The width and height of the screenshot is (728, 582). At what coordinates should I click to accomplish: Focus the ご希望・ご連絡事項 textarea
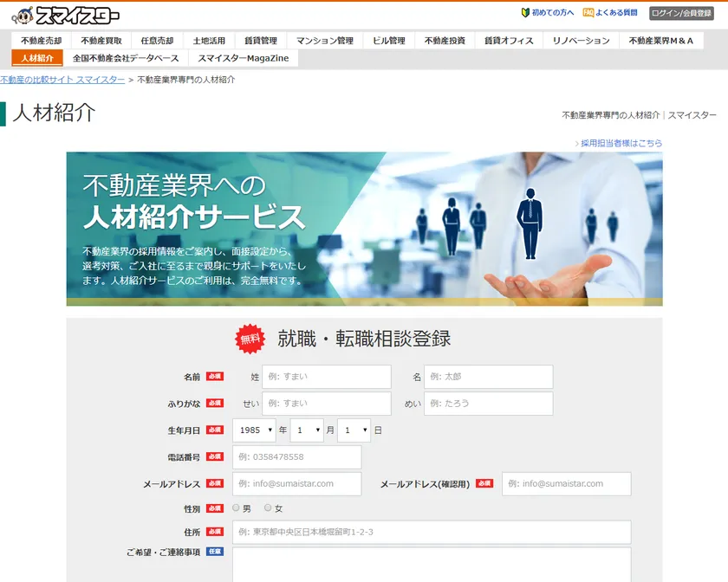point(432,565)
